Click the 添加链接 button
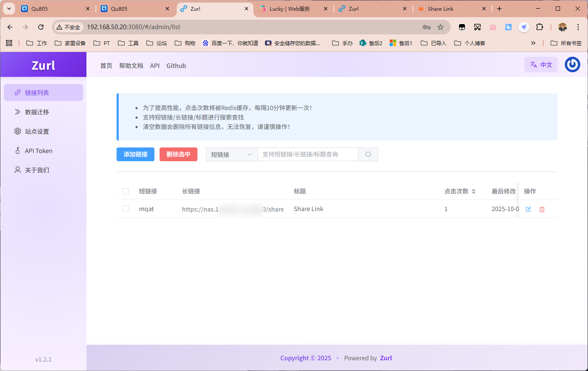 point(135,154)
